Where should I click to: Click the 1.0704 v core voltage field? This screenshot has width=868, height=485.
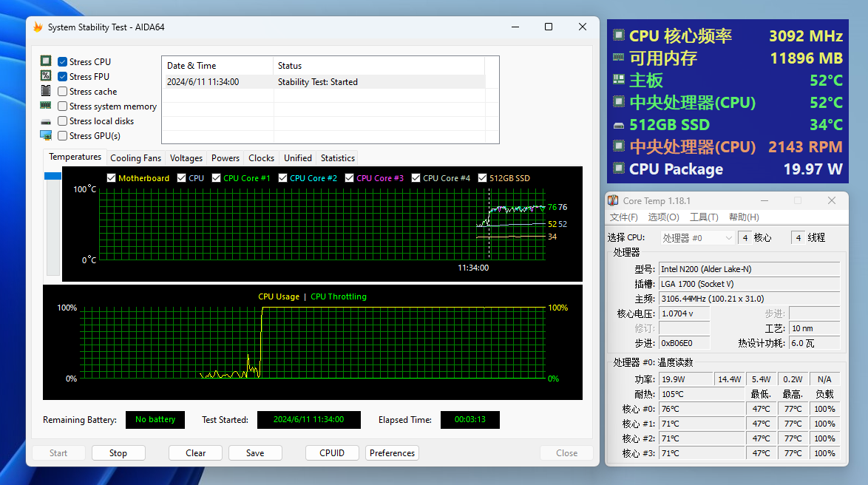click(684, 313)
